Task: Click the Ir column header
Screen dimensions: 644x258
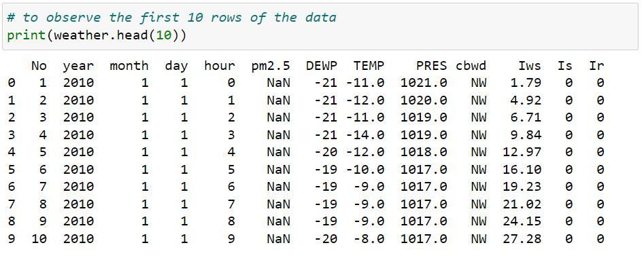Action: 596,66
